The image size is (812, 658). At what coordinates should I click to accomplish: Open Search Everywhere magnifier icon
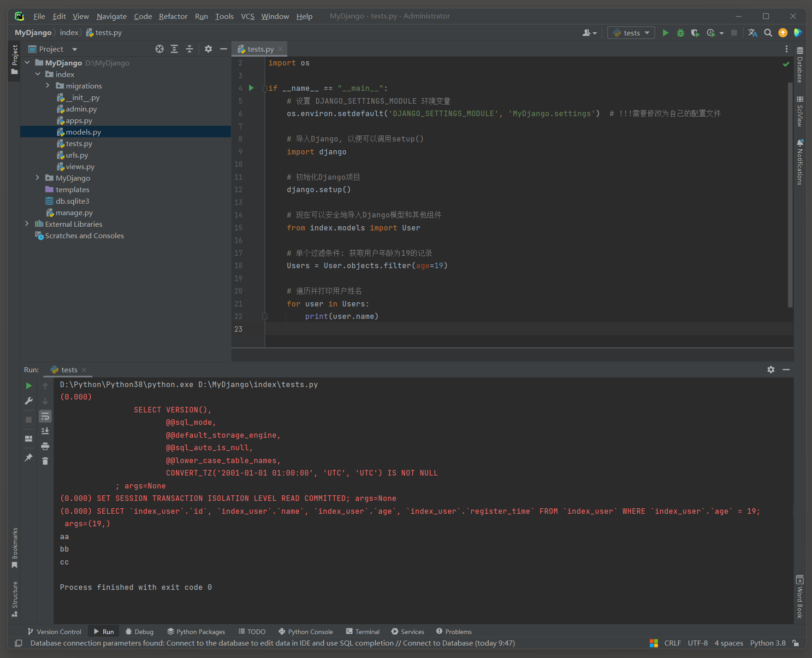click(x=768, y=33)
